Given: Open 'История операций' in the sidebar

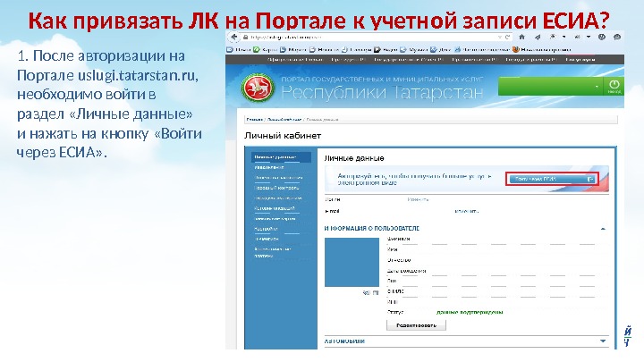Looking at the screenshot, I should [275, 208].
